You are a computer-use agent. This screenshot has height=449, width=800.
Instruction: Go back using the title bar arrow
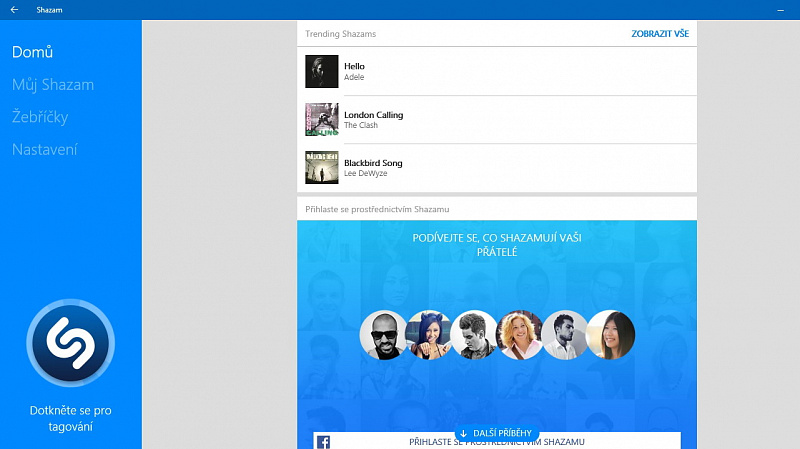(x=14, y=10)
